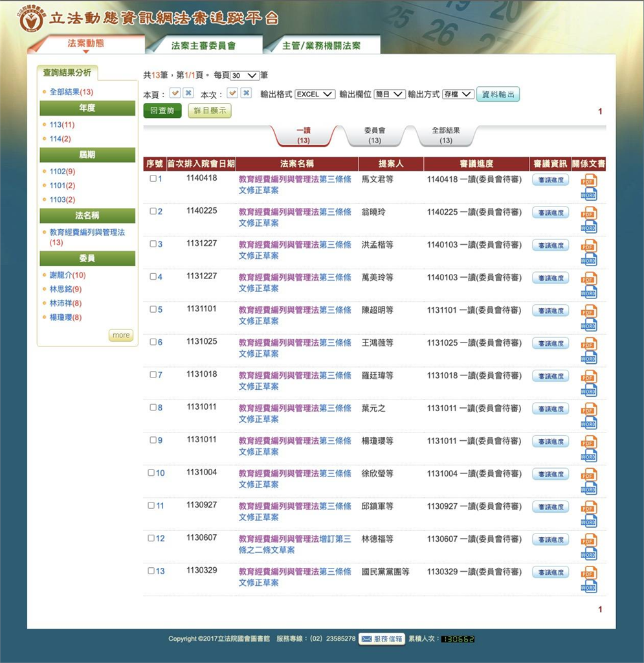Open PDF document for row 5 陳超明等

pyautogui.click(x=588, y=311)
